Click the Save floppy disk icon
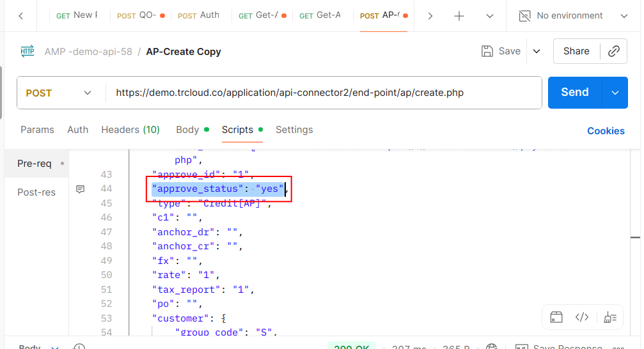The image size is (644, 349). (x=487, y=51)
